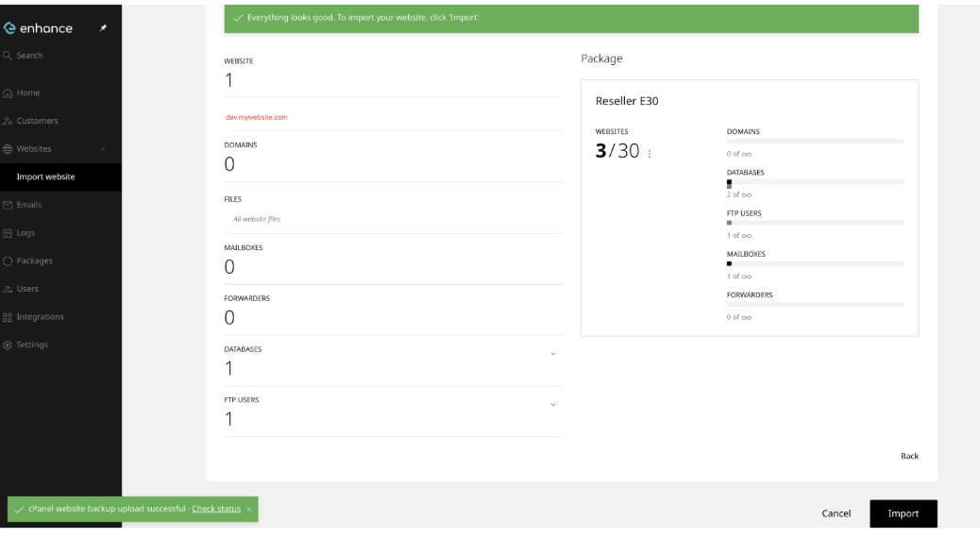Image resolution: width=980 pixels, height=538 pixels.
Task: Click the Databases usage progress bar
Action: [815, 182]
